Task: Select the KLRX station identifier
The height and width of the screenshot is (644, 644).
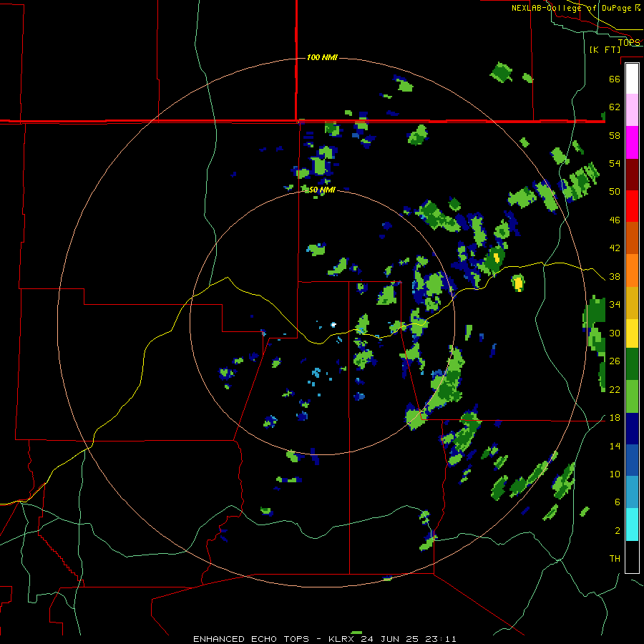Action: (341, 639)
